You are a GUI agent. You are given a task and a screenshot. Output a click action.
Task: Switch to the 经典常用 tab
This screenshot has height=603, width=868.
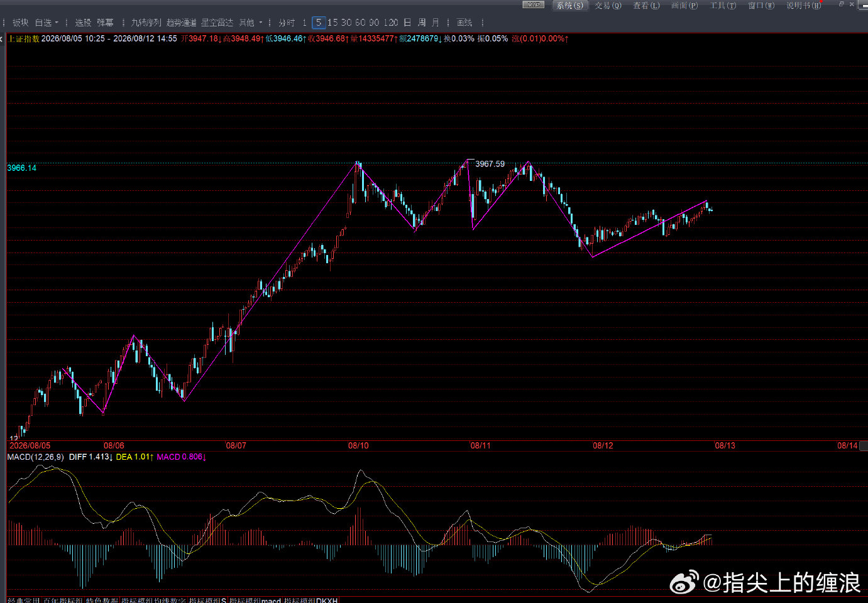(24, 600)
